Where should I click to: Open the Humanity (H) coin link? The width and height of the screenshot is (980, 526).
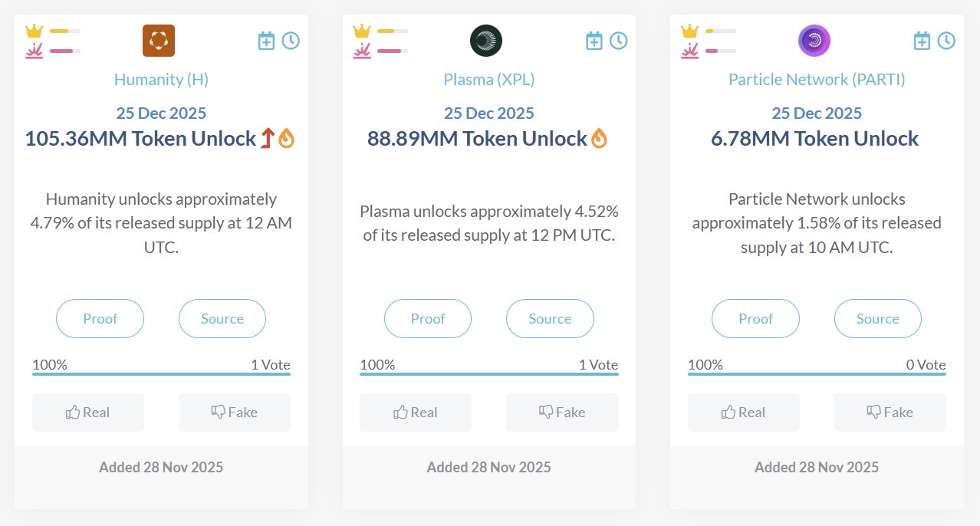pyautogui.click(x=161, y=79)
